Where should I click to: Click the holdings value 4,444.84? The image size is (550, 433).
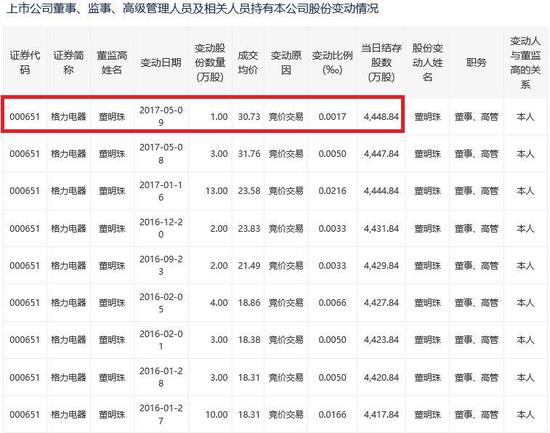(x=381, y=191)
